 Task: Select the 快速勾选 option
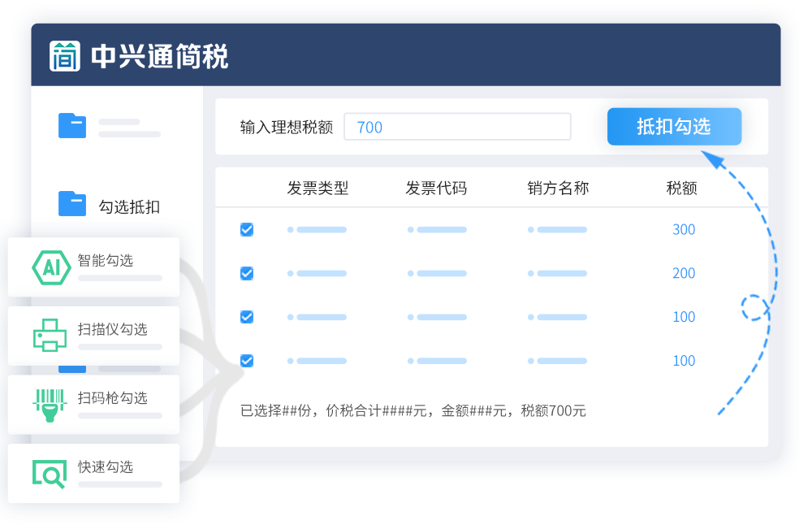coord(93,473)
